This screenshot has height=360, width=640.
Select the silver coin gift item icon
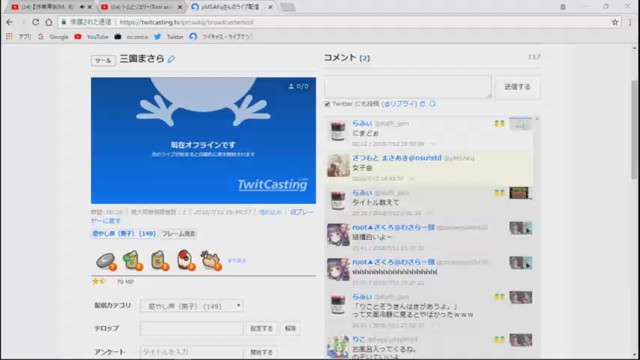point(106,261)
